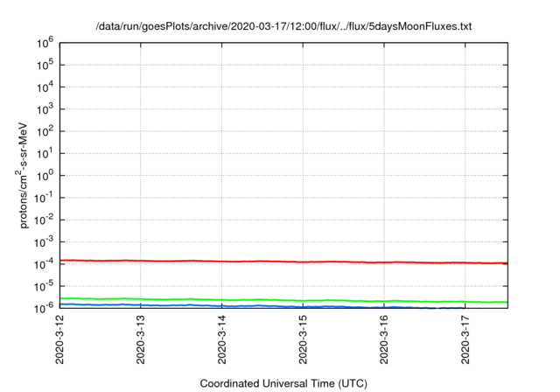This screenshot has height=392, width=560.
Task: Click the 10^-2 y-axis tick label
Action: click(x=44, y=220)
